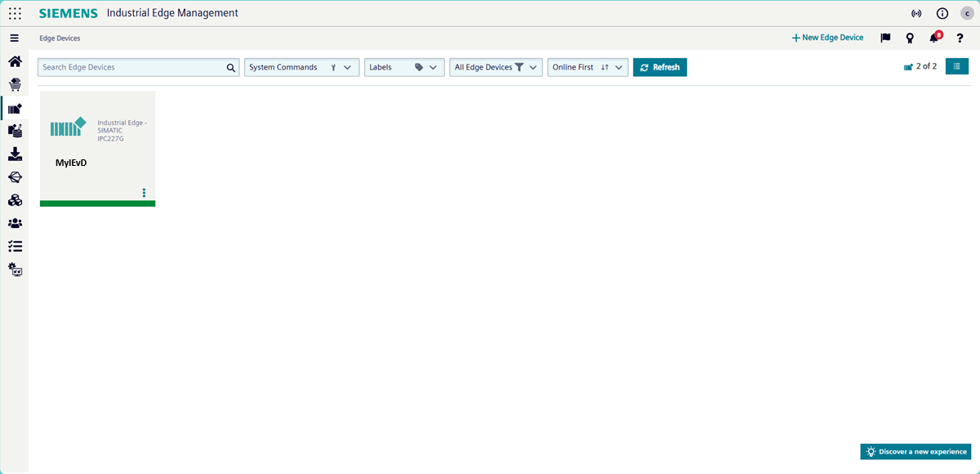Open the certificates badge icon
The image size is (980, 474).
(x=909, y=38)
